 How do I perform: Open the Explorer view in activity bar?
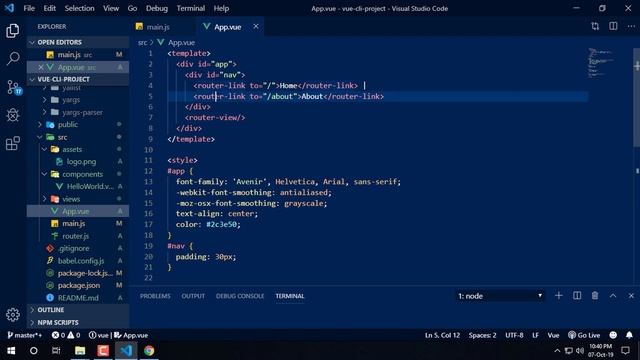[13, 31]
